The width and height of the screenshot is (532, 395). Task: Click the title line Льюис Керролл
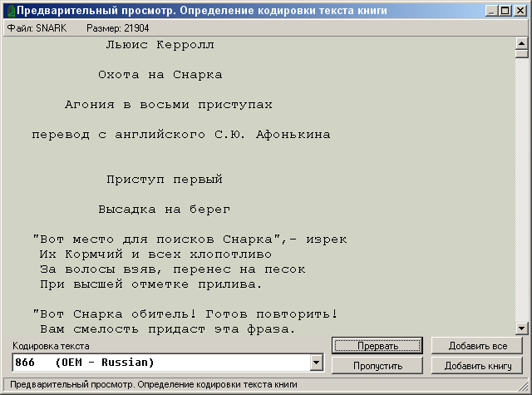[160, 45]
